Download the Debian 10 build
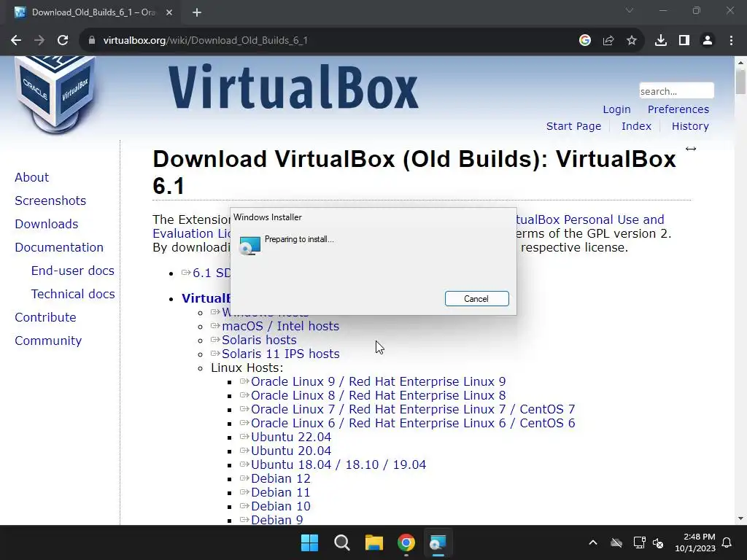The width and height of the screenshot is (747, 560). click(281, 506)
